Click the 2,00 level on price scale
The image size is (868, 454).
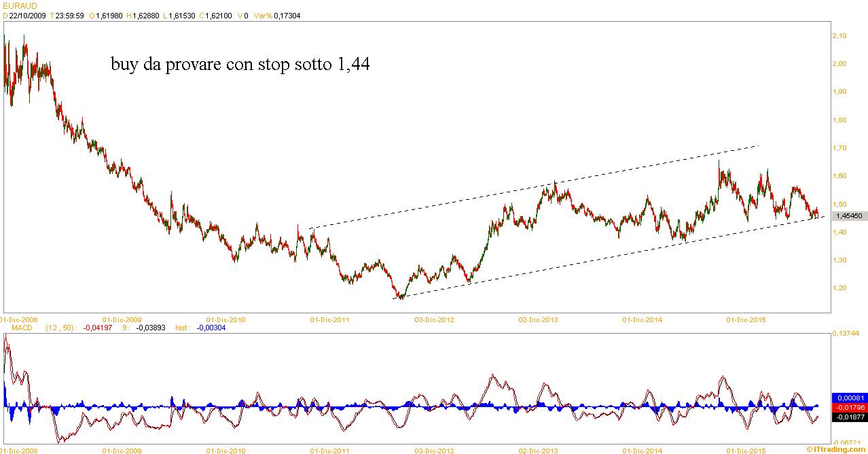[840, 64]
